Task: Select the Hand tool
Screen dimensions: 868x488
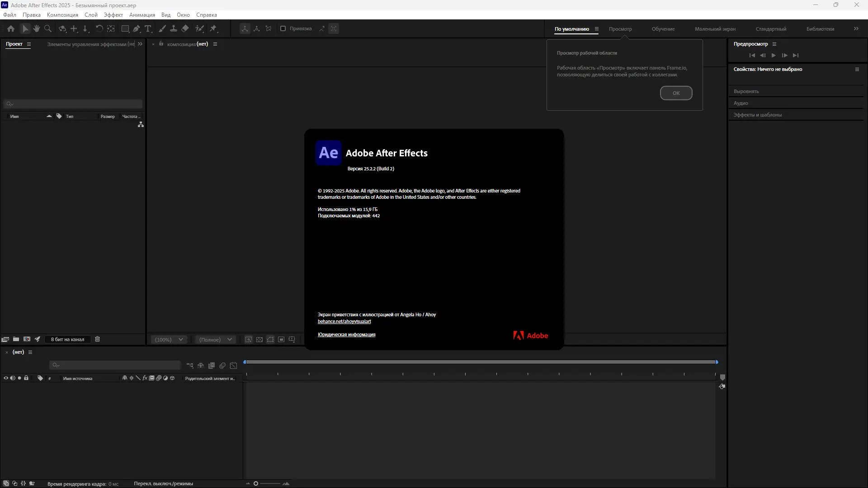Action: click(x=36, y=28)
